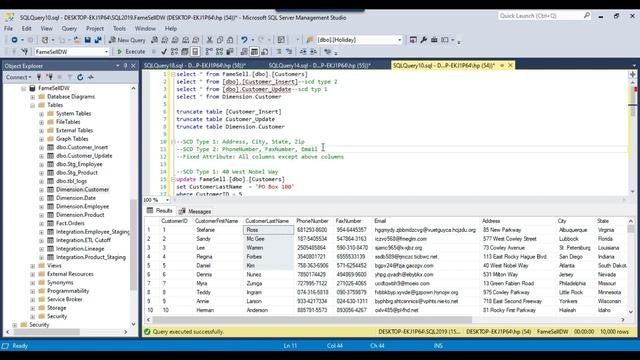Image resolution: width=640 pixels, height=360 pixels.
Task: Collapse the Tables folder node
Action: [32, 105]
